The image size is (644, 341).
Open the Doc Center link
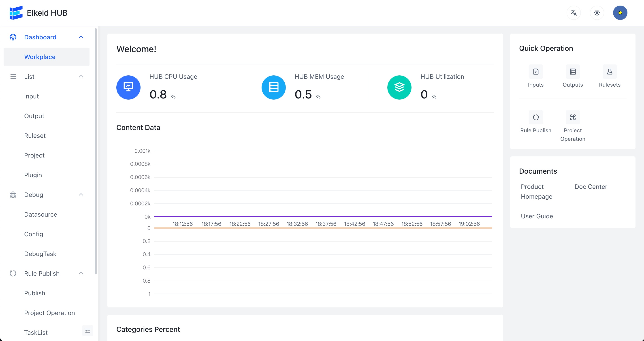pyautogui.click(x=591, y=187)
